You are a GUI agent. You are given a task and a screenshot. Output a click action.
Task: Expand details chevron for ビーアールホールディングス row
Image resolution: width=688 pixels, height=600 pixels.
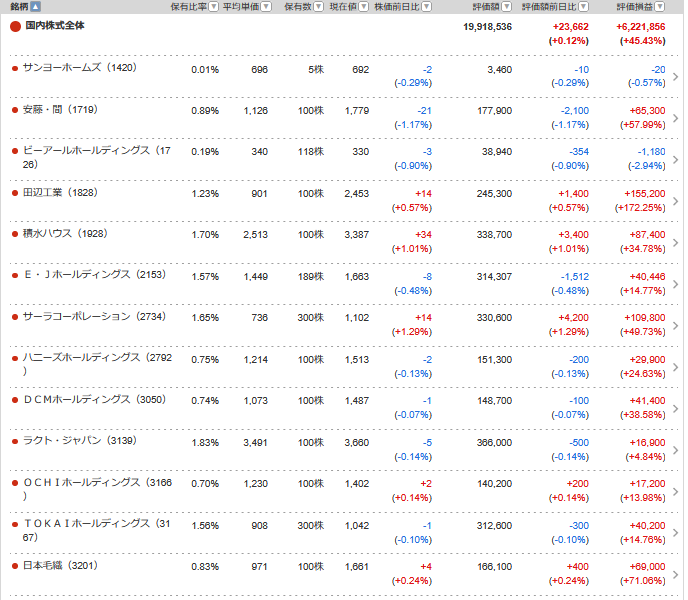tap(676, 159)
